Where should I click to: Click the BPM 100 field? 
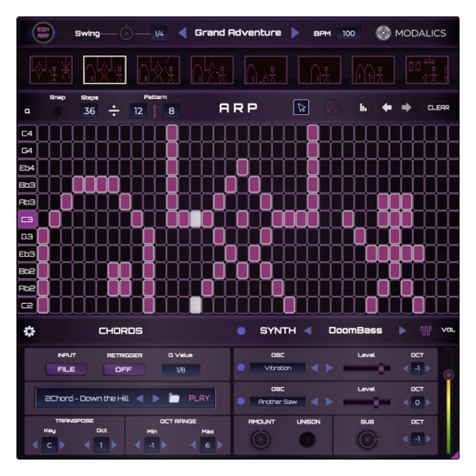tap(348, 33)
